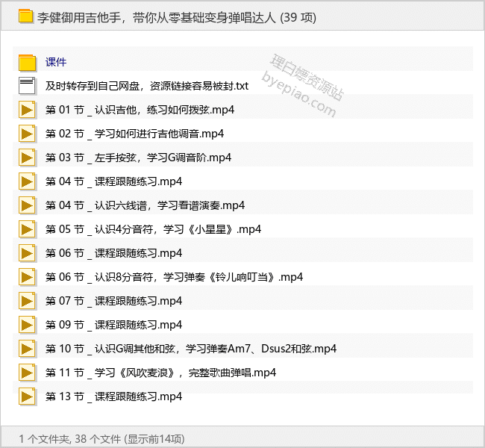
Task: Click video icon for 第 11 节 风吹麦浪
Action: [27, 373]
